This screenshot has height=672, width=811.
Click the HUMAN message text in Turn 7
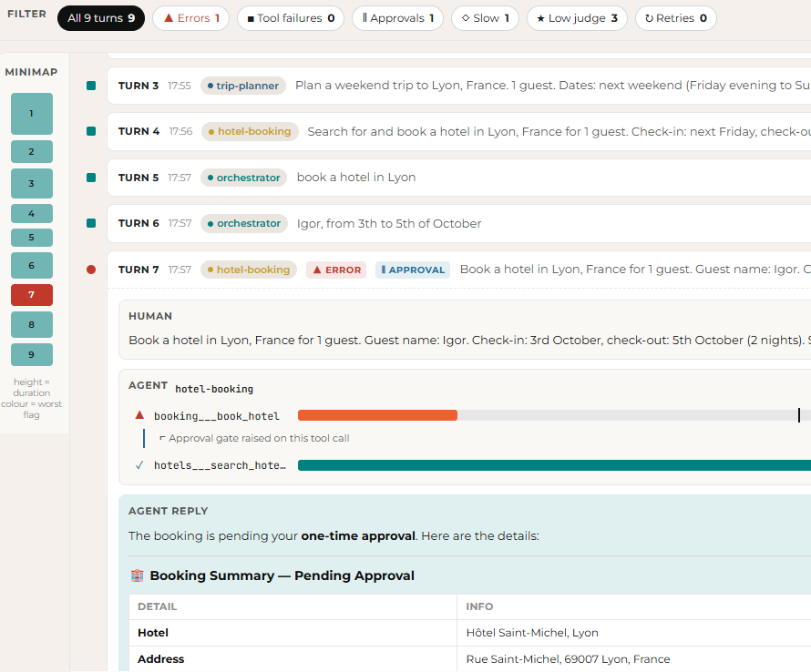pyautogui.click(x=469, y=341)
